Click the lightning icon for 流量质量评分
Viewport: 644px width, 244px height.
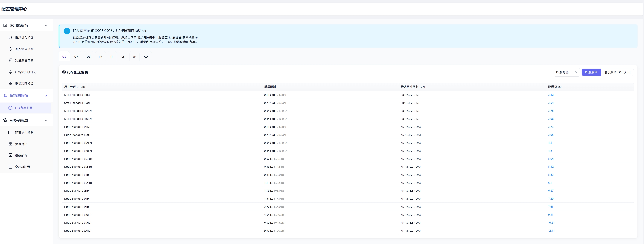click(10, 60)
